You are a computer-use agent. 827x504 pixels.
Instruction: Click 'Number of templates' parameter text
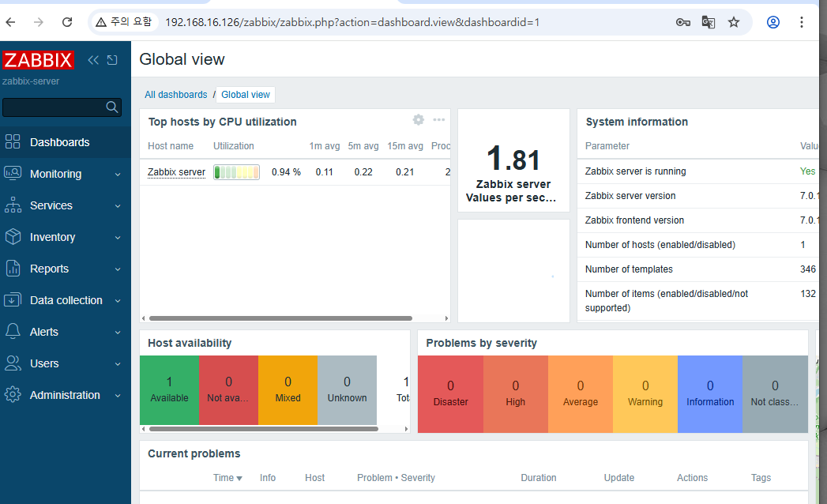(629, 269)
